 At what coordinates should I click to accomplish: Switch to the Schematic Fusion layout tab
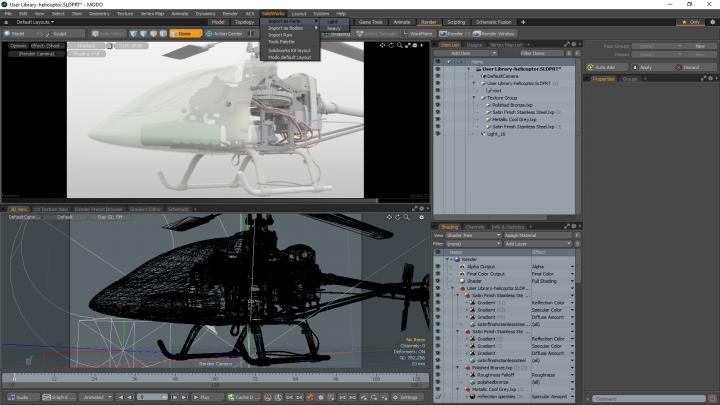pos(494,22)
